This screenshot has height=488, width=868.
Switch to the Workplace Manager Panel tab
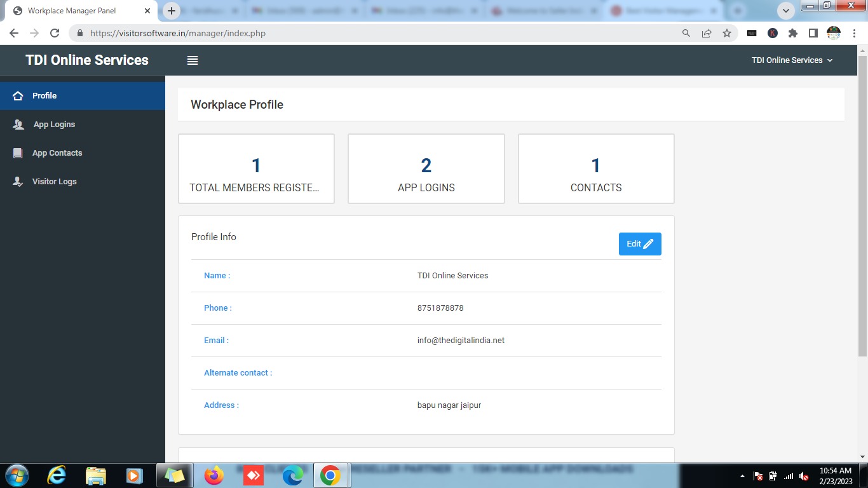76,11
